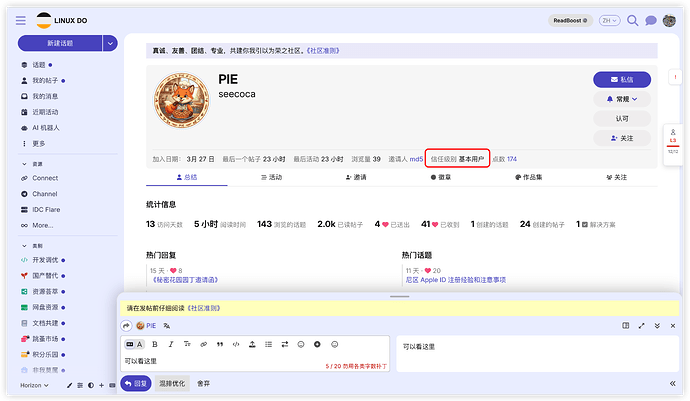The image size is (690, 401).
Task: Switch to the 活动 tab
Action: click(x=272, y=177)
